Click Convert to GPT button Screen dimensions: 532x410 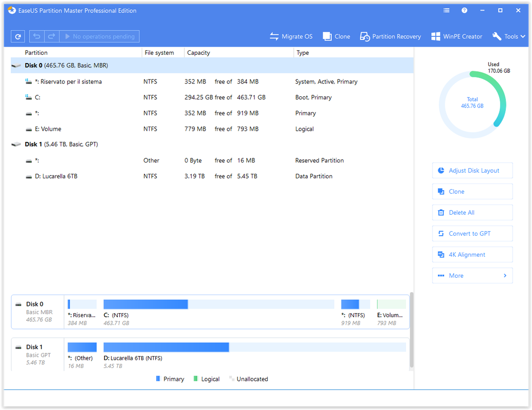pyautogui.click(x=472, y=234)
